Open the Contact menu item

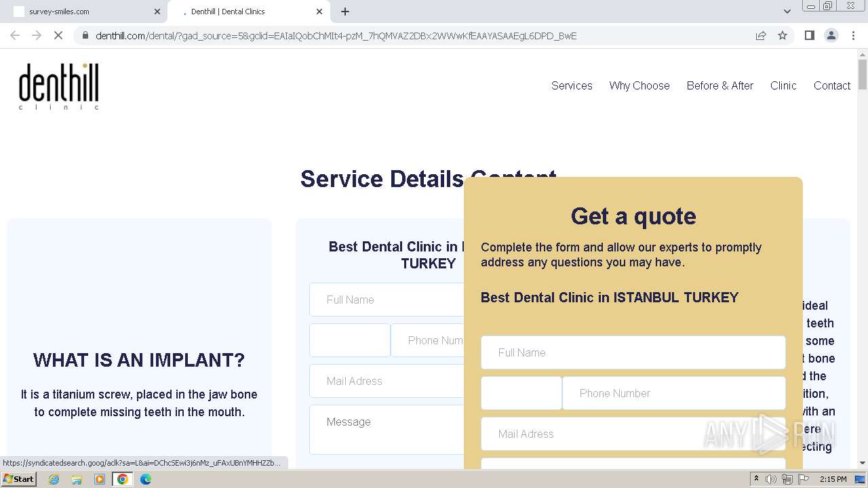[x=832, y=85]
